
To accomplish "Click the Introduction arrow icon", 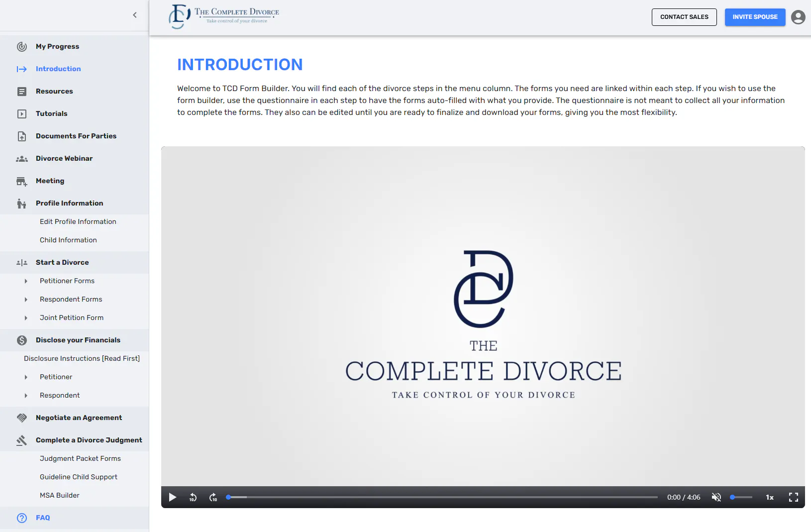I will 22,69.
